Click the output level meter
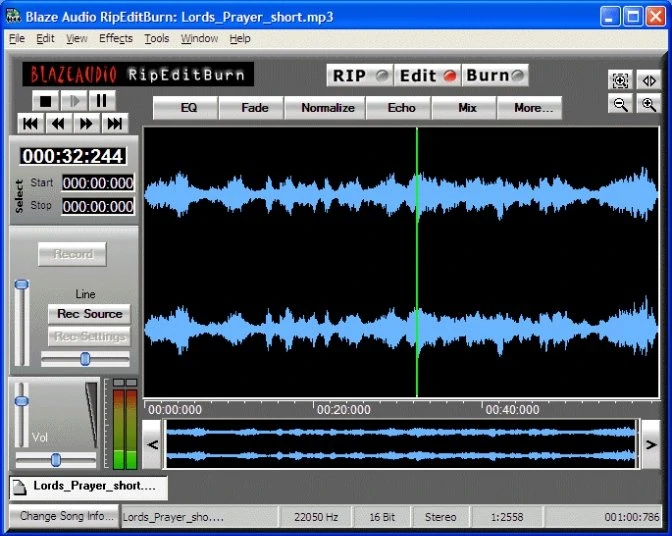 tap(125, 423)
